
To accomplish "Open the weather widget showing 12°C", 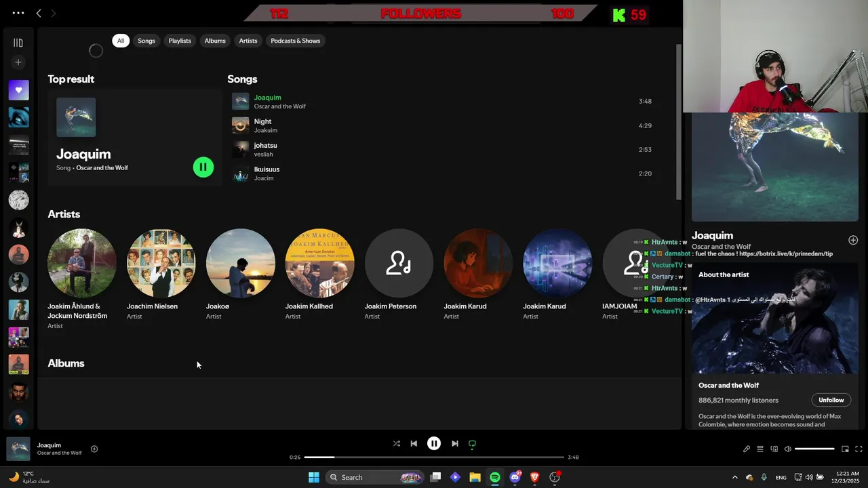I will pyautogui.click(x=28, y=477).
